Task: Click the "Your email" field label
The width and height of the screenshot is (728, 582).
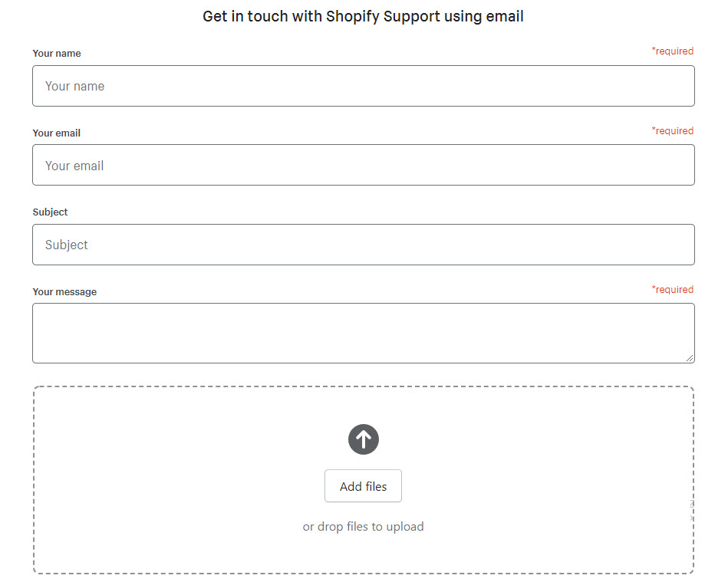Action: [x=57, y=133]
